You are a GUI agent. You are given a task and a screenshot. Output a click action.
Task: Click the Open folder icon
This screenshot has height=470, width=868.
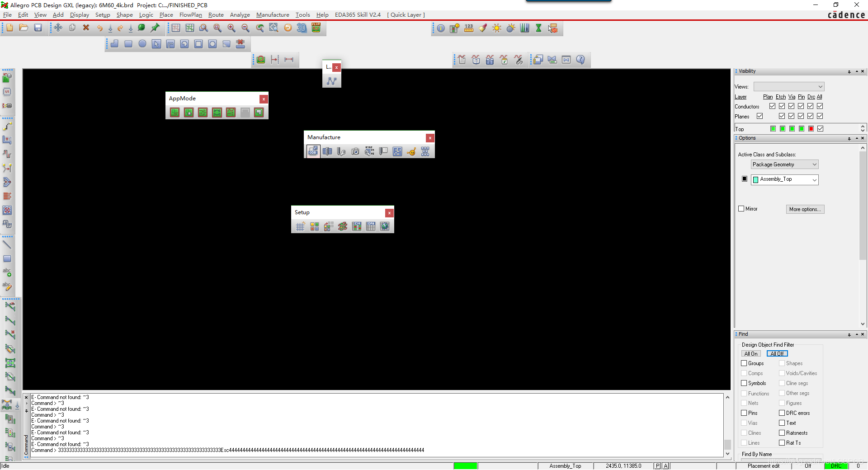pos(24,28)
